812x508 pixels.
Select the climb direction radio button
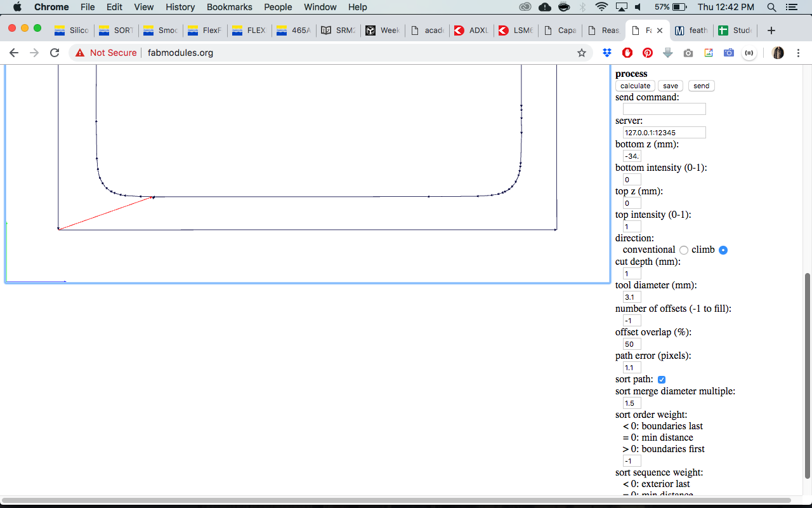[723, 250]
